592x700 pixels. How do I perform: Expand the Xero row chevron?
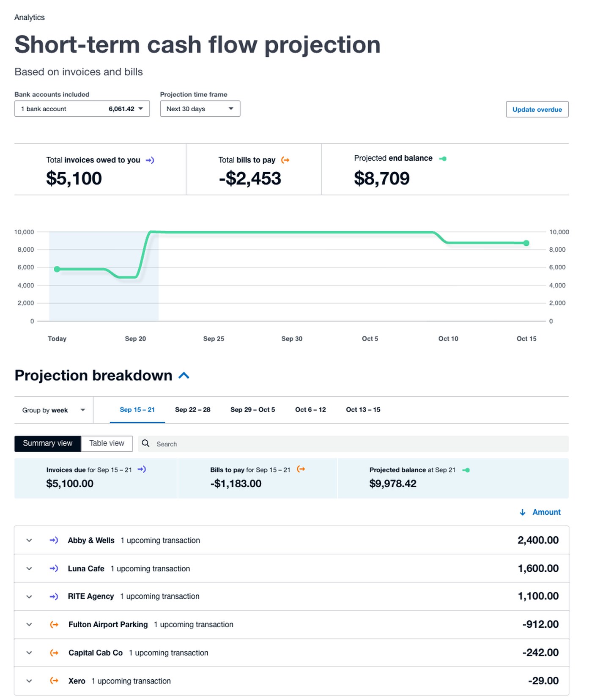pos(29,681)
